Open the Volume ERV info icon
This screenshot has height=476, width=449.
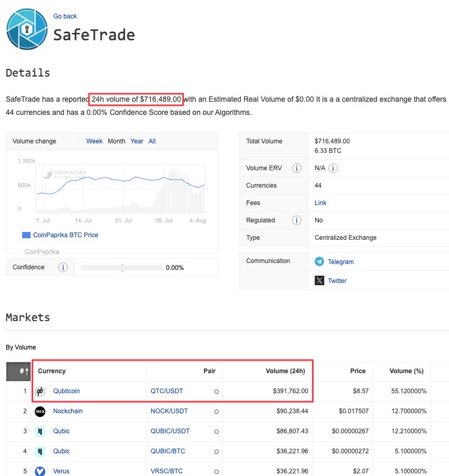click(x=296, y=168)
